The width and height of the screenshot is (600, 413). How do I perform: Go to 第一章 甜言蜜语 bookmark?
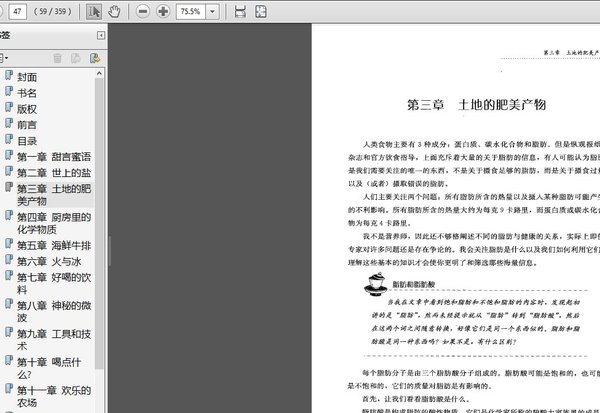(x=54, y=157)
